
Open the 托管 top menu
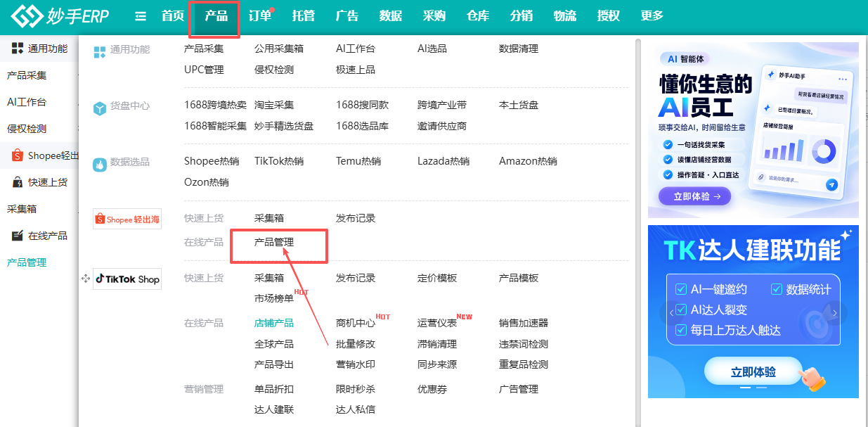304,16
